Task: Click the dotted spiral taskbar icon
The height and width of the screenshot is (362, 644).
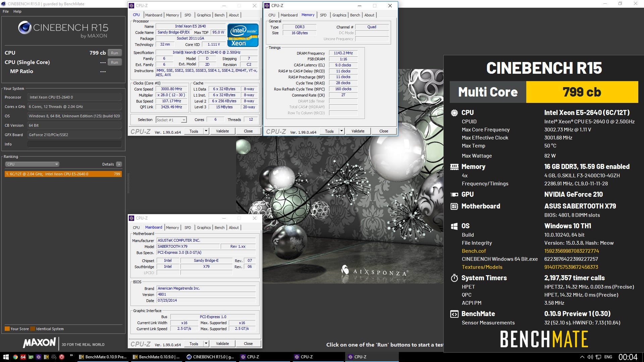Action: pyautogui.click(x=54, y=357)
